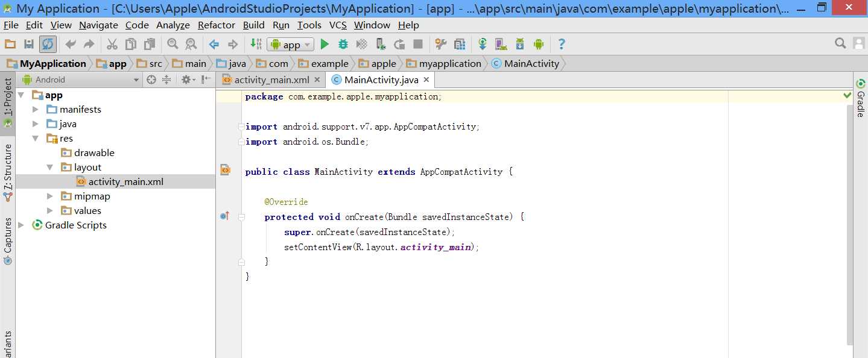Screen dimensions: 868x358
Task: Click Collapse All icon in Project panel
Action: click(x=166, y=80)
